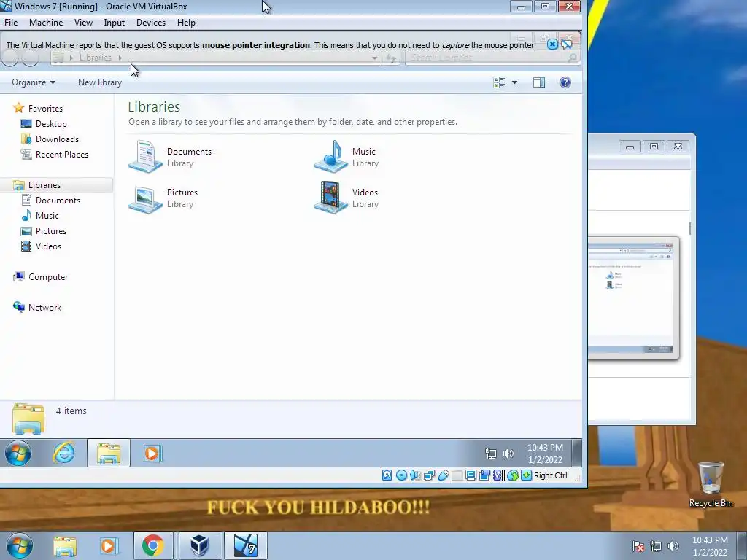Open the Music library icon in main pane
Screen dimensions: 747x560
[x=331, y=157]
